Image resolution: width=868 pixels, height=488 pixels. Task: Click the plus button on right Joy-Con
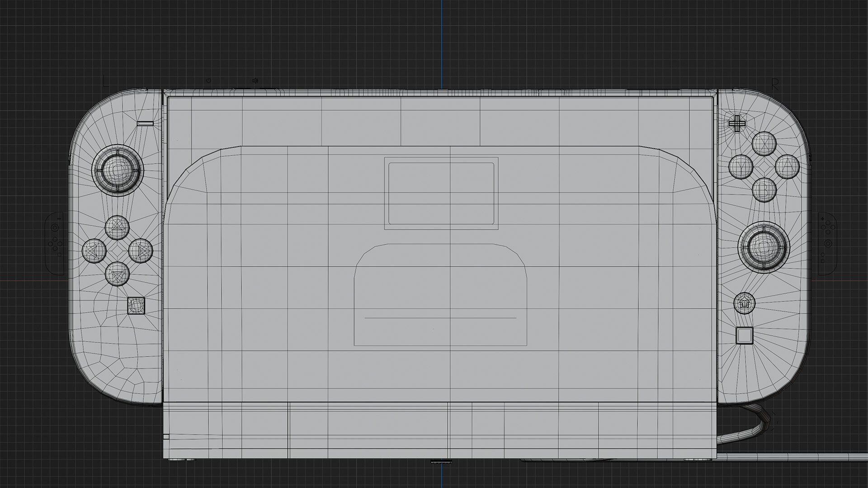737,123
